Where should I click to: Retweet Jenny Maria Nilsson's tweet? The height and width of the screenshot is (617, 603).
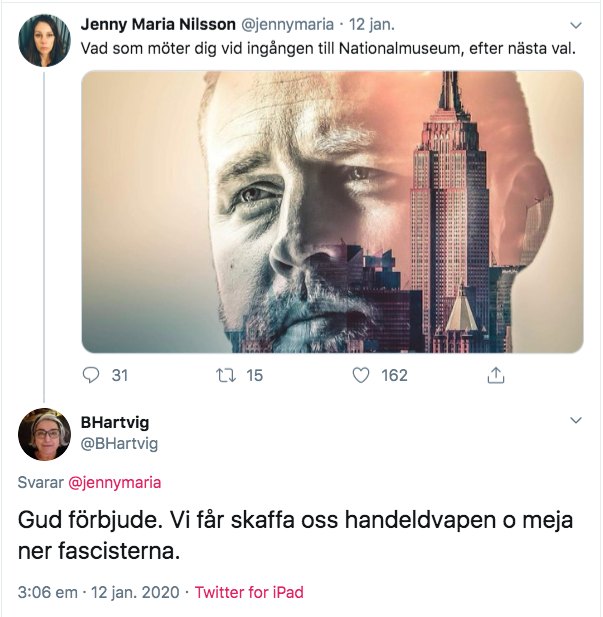coord(225,376)
